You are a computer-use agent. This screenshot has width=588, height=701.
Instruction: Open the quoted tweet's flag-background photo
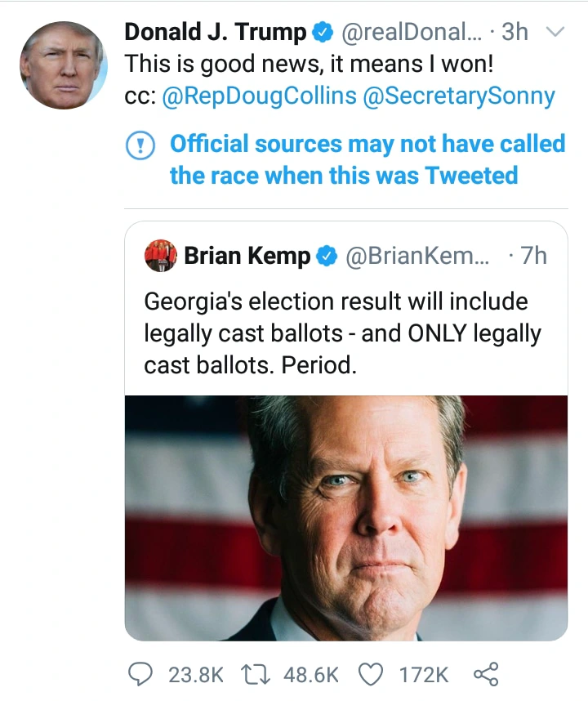[345, 517]
